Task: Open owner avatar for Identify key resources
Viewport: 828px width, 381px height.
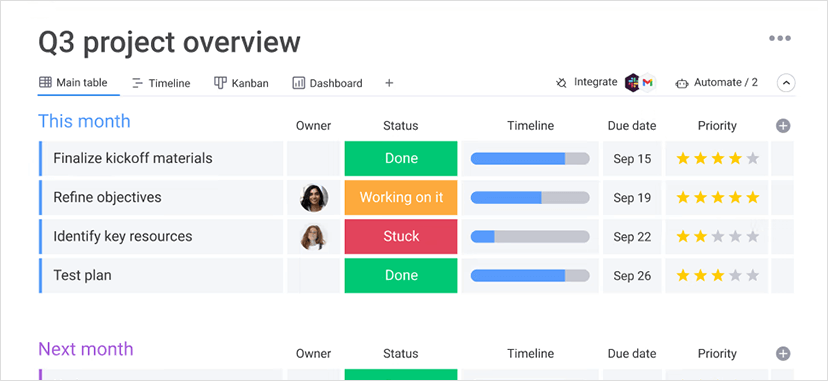Action: pyautogui.click(x=314, y=237)
